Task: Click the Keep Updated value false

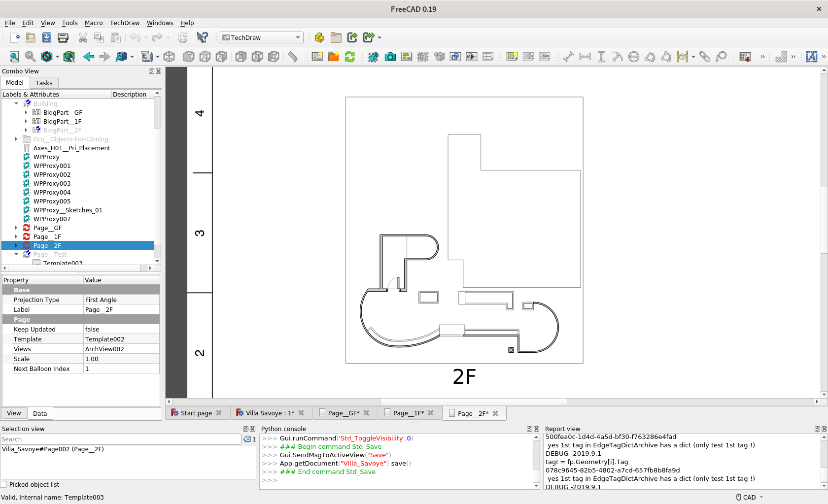Action: pyautogui.click(x=121, y=329)
